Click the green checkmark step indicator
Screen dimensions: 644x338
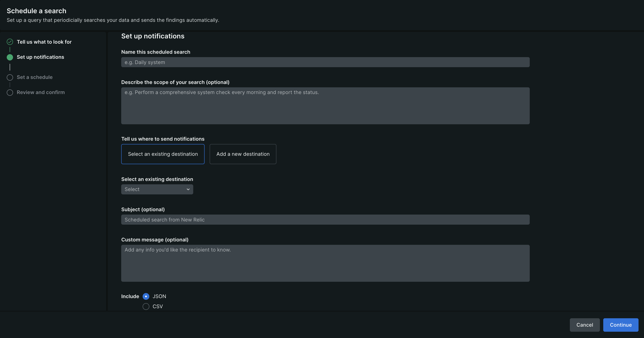coord(10,42)
